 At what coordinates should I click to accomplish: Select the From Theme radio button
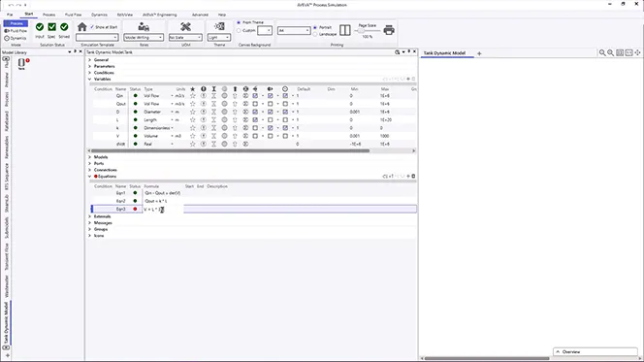239,22
